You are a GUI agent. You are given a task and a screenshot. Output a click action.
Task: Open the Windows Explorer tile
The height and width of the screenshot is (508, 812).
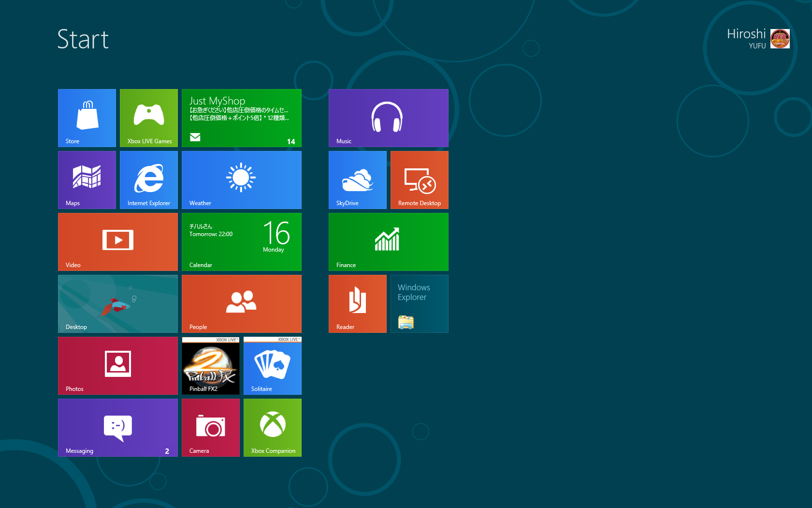point(420,304)
